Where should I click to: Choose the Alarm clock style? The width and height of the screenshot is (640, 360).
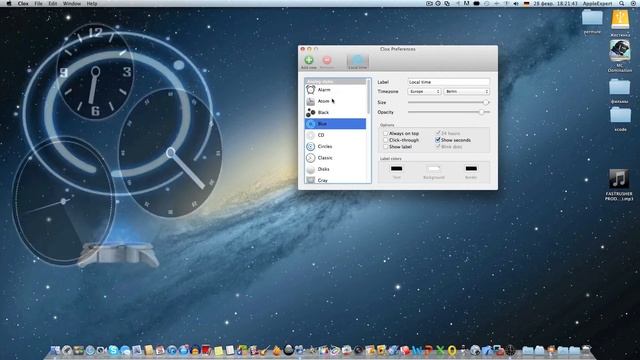click(336, 90)
